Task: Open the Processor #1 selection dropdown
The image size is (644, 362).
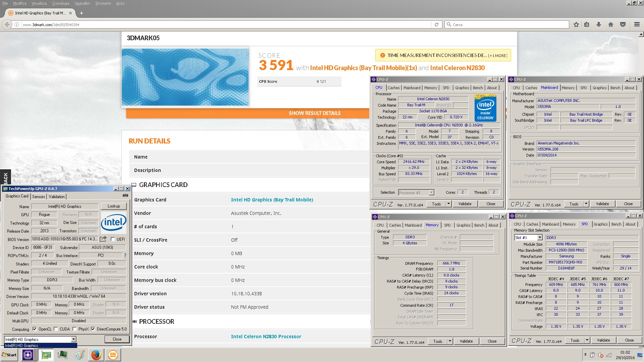Action: (431, 192)
